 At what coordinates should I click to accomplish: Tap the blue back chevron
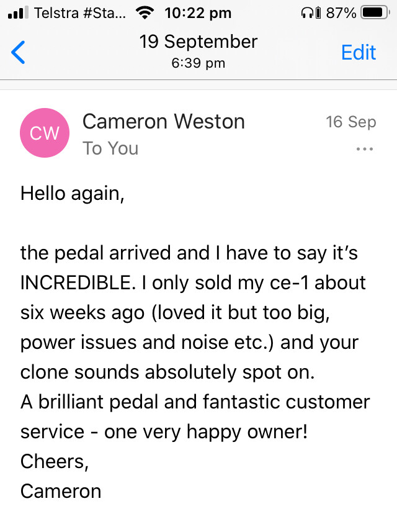tap(19, 53)
